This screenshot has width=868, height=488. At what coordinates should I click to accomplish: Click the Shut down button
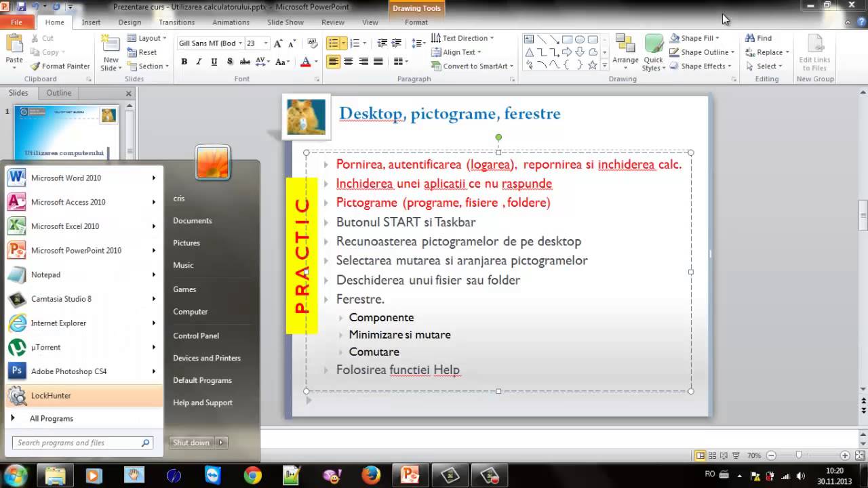point(191,443)
